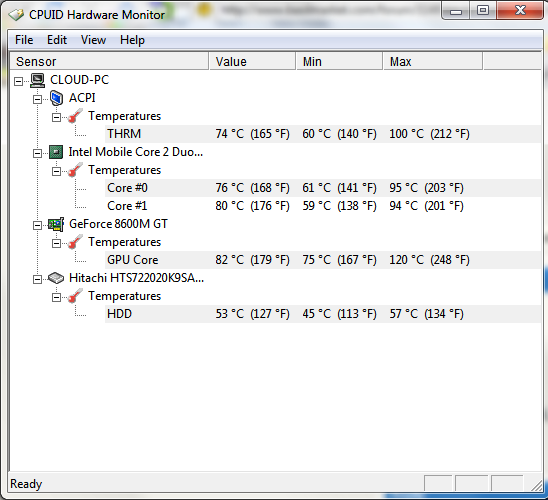
Task: Collapse the Hitachi HTS722020K9SA node
Action: 37,280
